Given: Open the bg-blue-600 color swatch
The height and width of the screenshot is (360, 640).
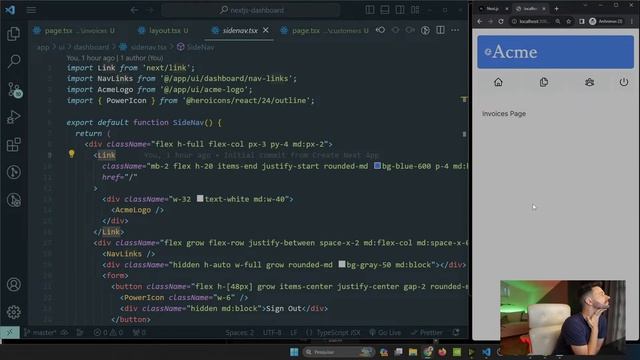Looking at the screenshot, I should (377, 166).
